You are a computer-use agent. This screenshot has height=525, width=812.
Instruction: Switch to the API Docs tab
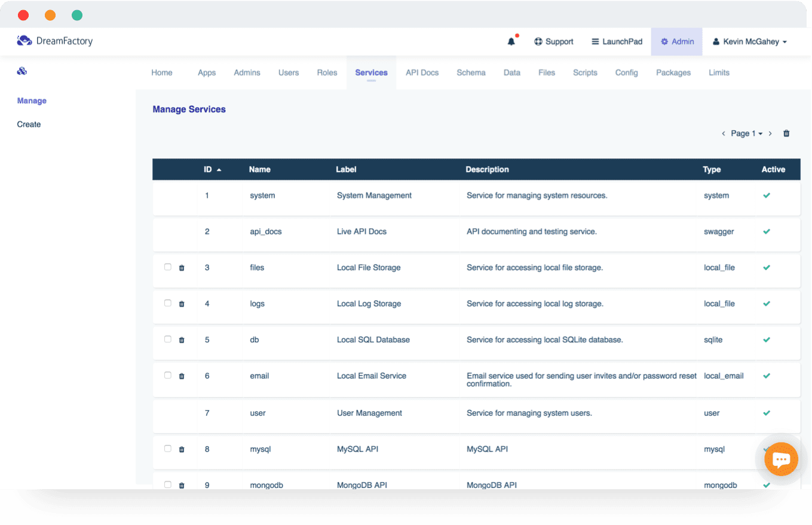[422, 73]
